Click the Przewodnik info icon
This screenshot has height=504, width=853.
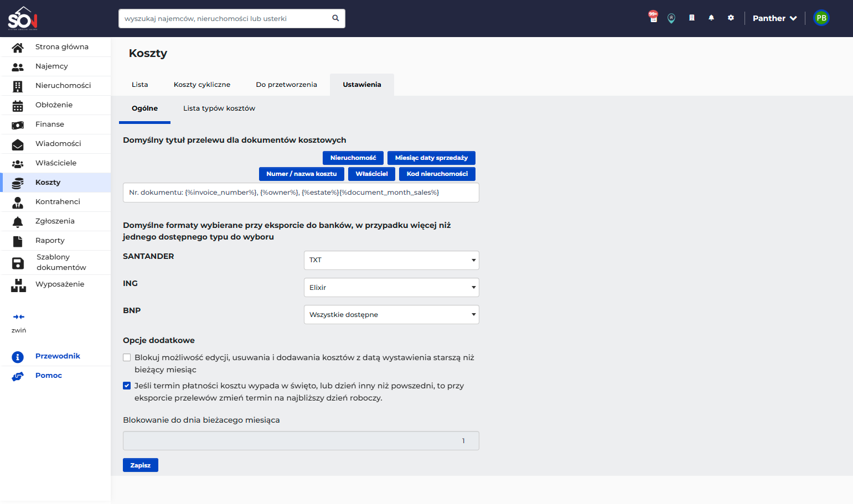tap(18, 357)
